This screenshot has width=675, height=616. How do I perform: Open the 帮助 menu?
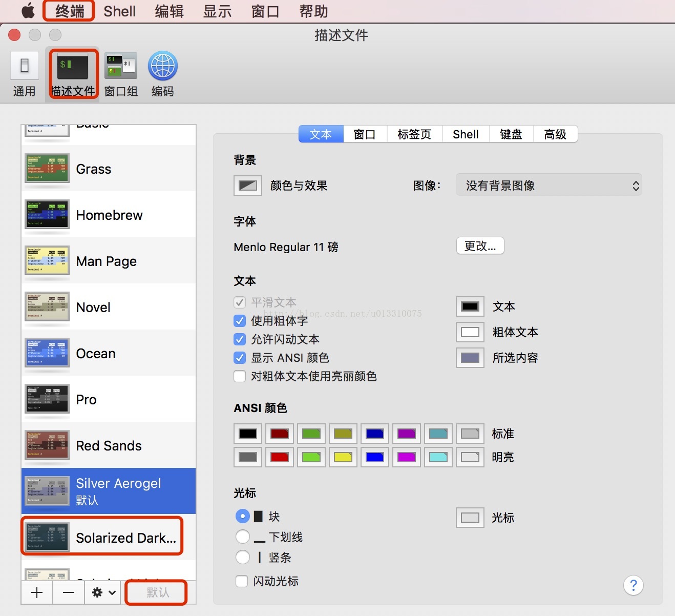point(313,11)
